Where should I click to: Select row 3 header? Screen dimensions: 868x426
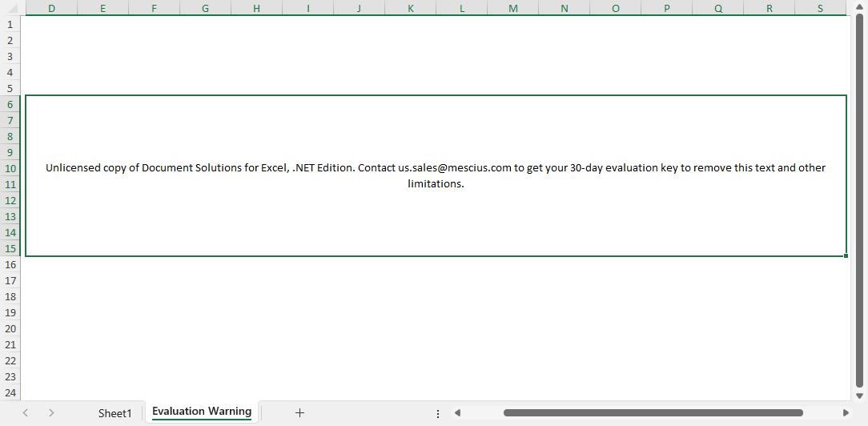tap(10, 56)
